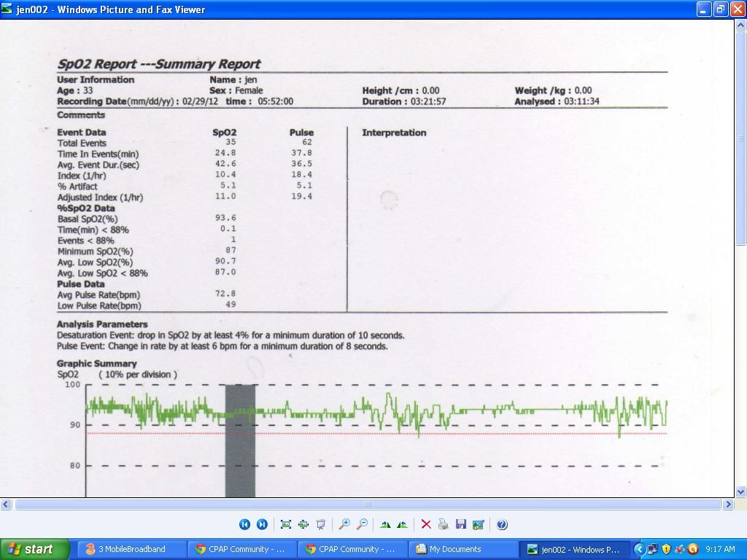The height and width of the screenshot is (560, 747).
Task: Click the "Analysed" value 03:11:34
Action: (581, 101)
